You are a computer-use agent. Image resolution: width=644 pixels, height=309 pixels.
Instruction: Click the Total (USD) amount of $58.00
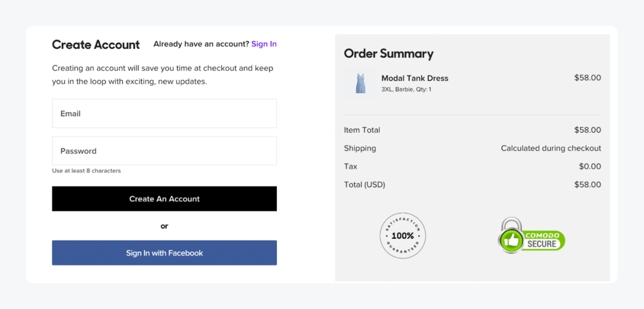coord(588,184)
